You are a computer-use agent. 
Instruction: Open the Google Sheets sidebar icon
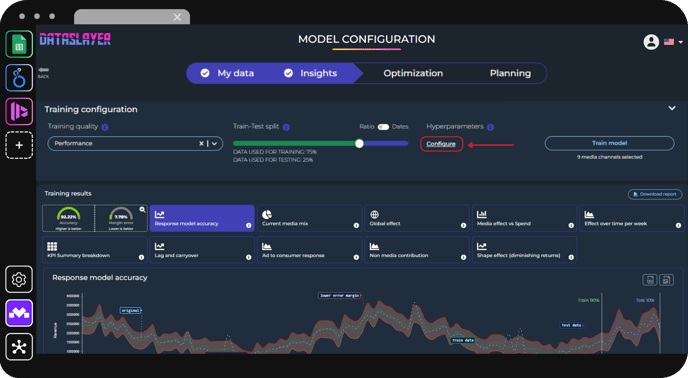19,44
